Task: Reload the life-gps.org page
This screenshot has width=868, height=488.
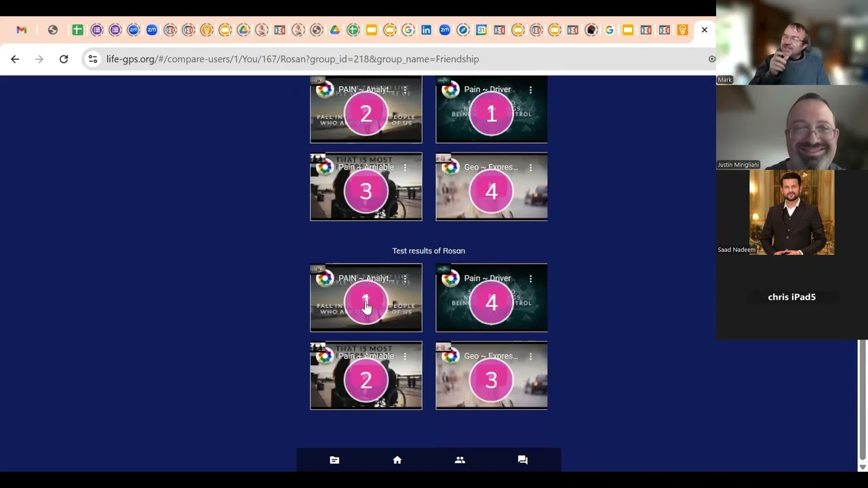Action: (64, 59)
